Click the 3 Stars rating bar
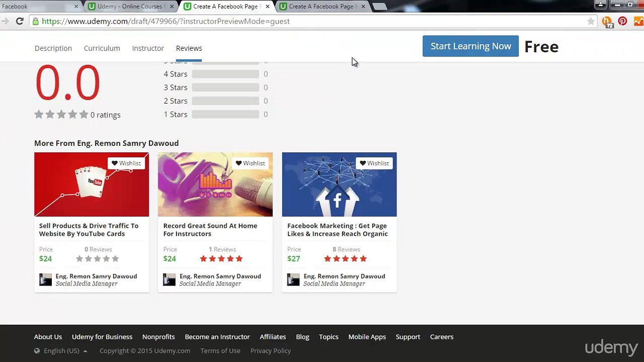644x362 pixels. pos(225,87)
